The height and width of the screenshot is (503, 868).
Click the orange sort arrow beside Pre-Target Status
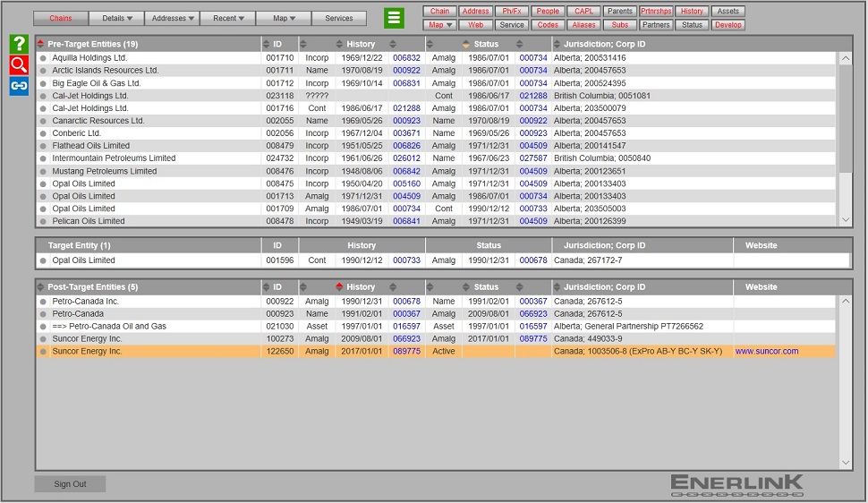click(466, 44)
